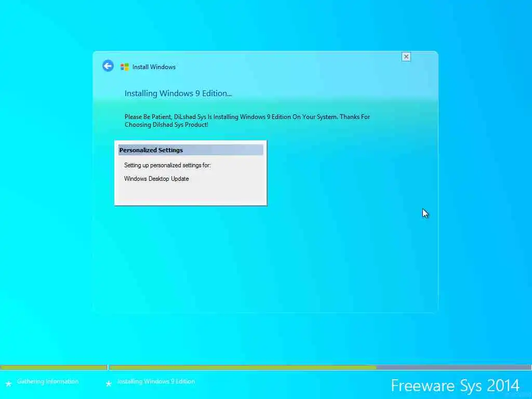
Task: Click the 'Install Windows' title text
Action: [154, 67]
